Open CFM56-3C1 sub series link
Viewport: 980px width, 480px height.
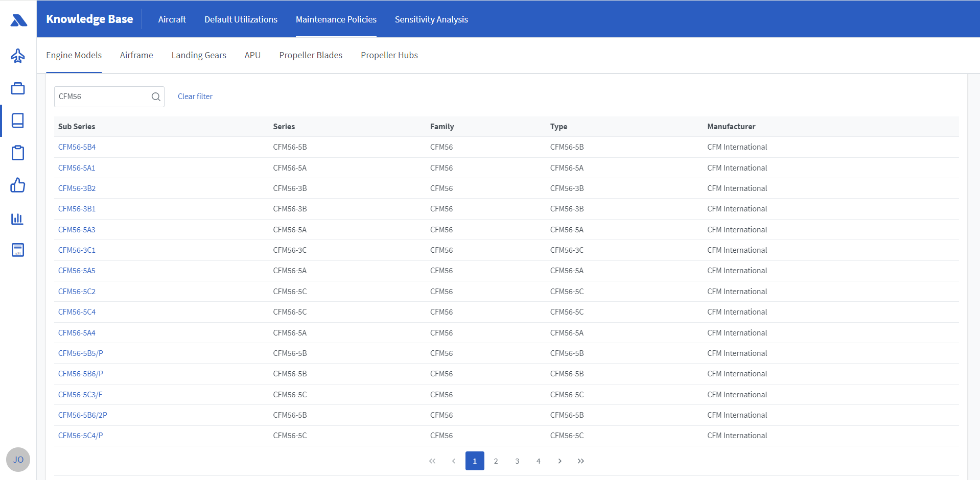pos(77,250)
